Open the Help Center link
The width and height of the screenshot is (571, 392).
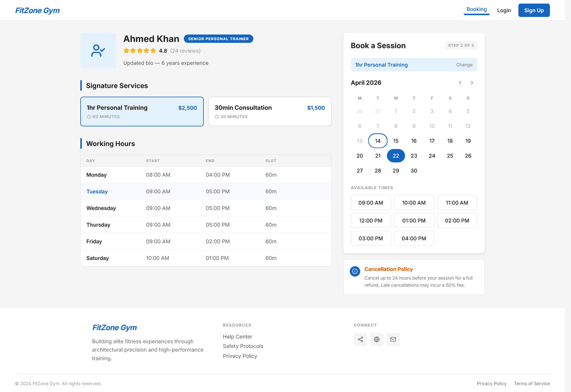click(237, 336)
